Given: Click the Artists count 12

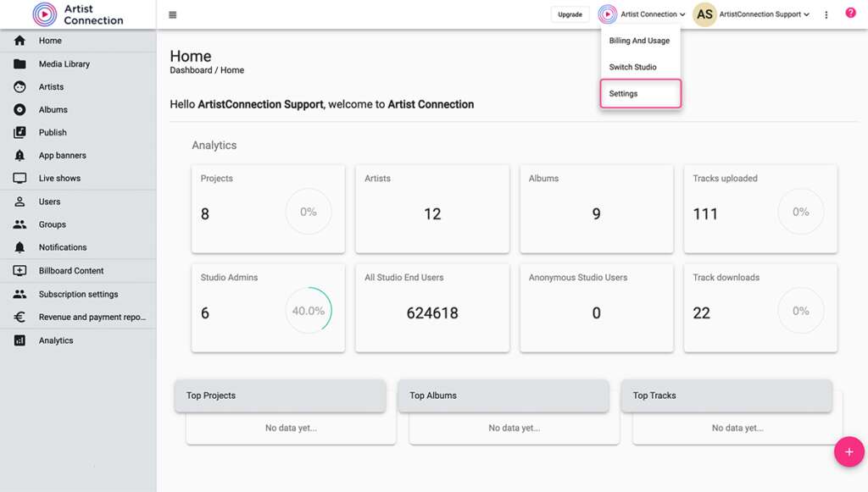Looking at the screenshot, I should point(432,214).
